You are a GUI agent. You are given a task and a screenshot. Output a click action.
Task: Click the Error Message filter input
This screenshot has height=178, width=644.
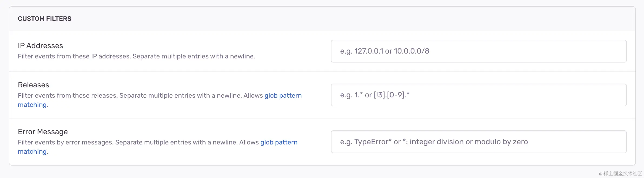(479, 142)
